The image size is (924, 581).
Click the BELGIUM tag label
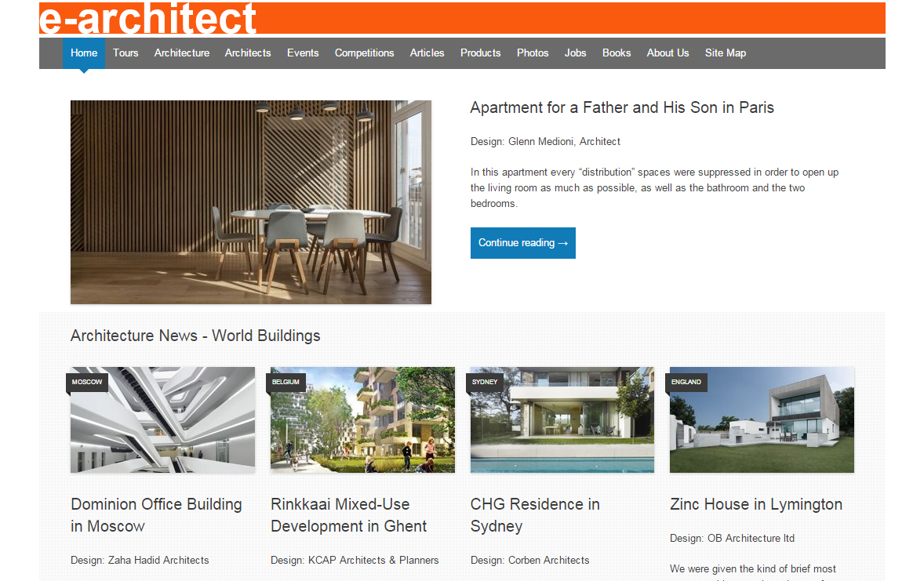(286, 382)
